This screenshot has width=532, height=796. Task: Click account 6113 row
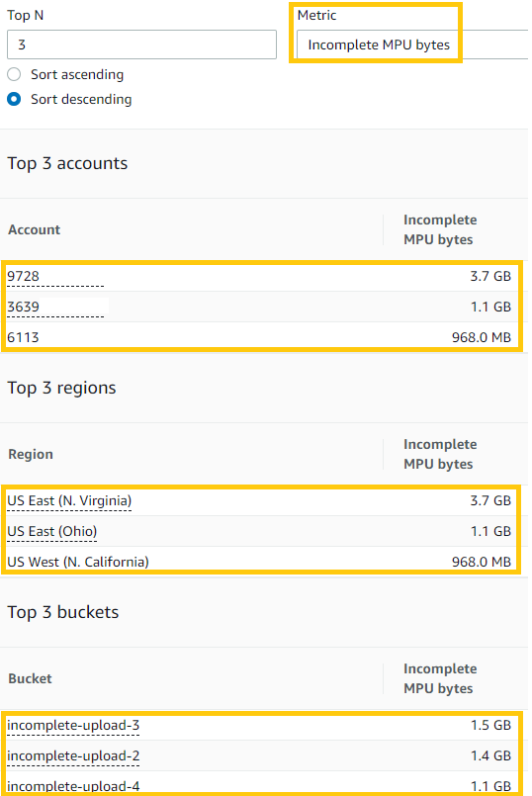[259, 337]
